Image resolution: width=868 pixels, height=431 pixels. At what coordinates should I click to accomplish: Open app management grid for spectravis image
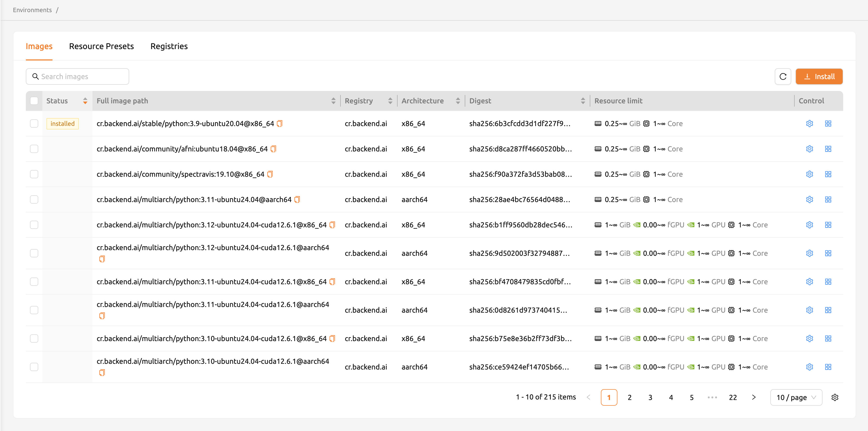click(x=828, y=174)
